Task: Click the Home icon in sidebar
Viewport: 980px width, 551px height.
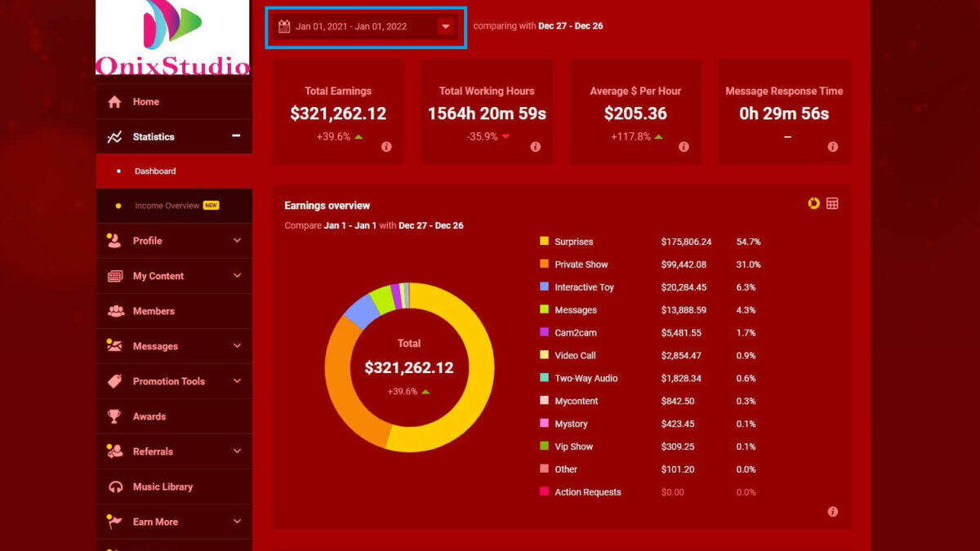Action: 114,102
